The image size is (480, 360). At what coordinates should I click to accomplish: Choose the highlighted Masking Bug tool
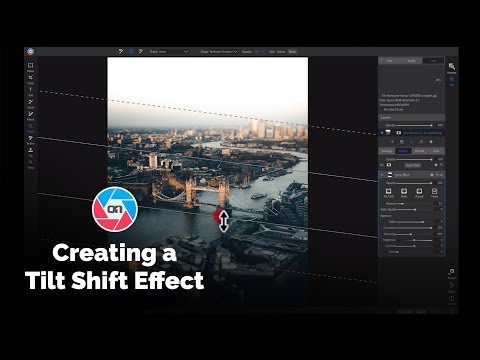click(x=131, y=51)
